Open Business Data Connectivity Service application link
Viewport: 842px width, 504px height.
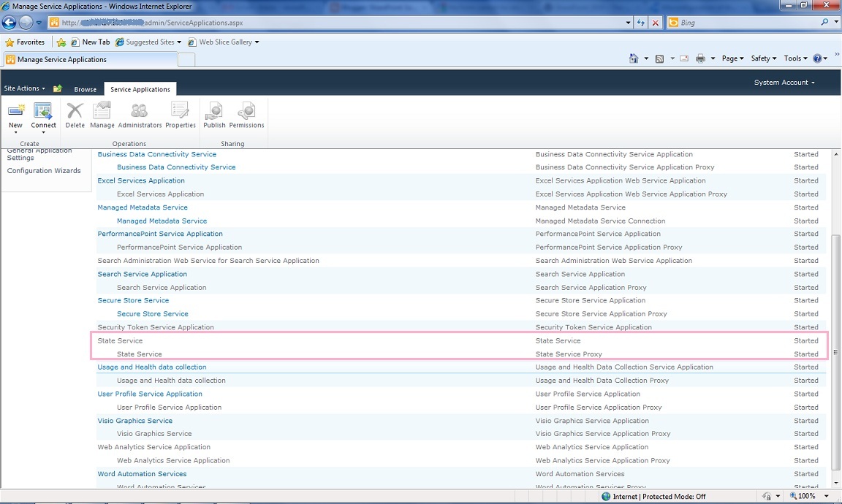click(157, 154)
